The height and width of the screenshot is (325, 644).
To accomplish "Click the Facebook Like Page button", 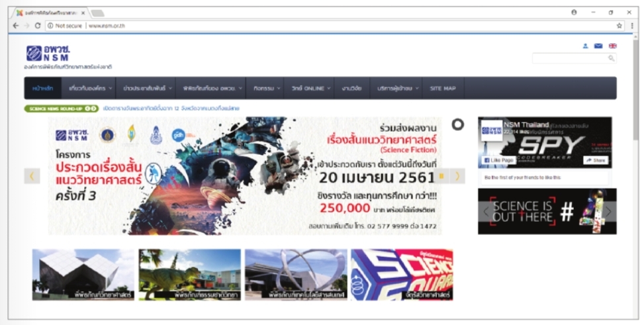I will 499,161.
